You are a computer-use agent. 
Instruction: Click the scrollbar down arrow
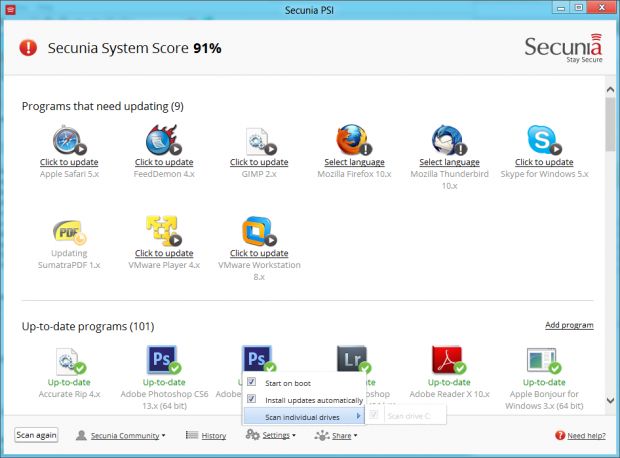610,401
